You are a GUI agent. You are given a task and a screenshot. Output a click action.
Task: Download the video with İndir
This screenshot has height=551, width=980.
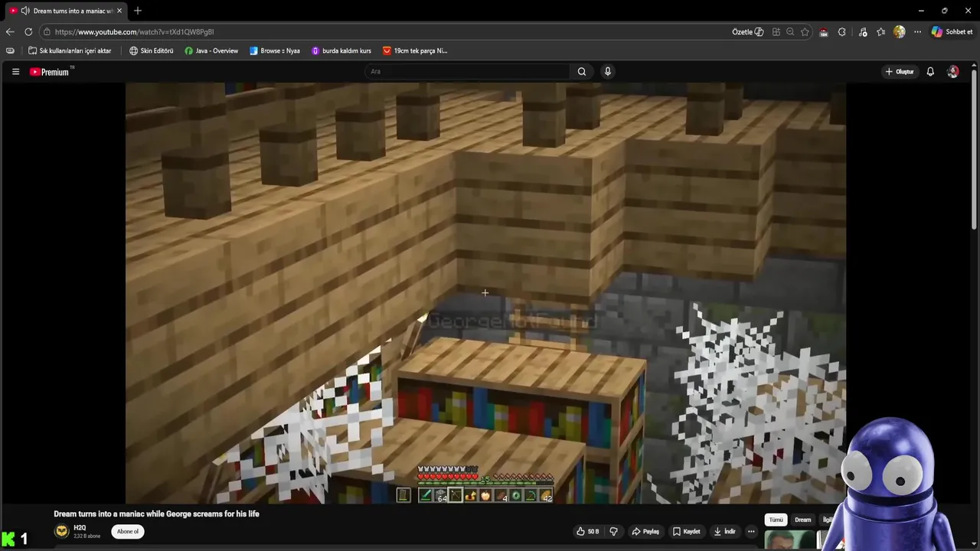coord(725,531)
